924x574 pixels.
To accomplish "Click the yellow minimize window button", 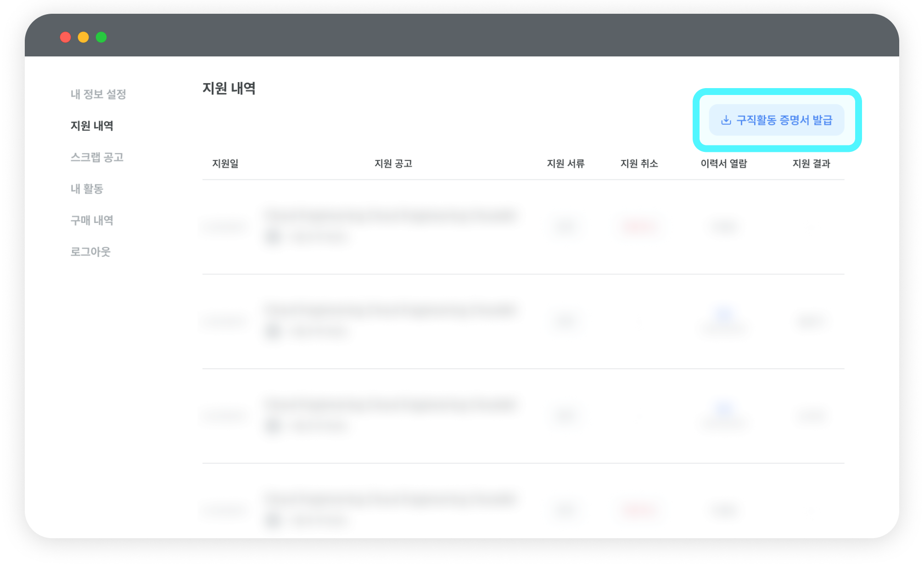I will point(83,37).
